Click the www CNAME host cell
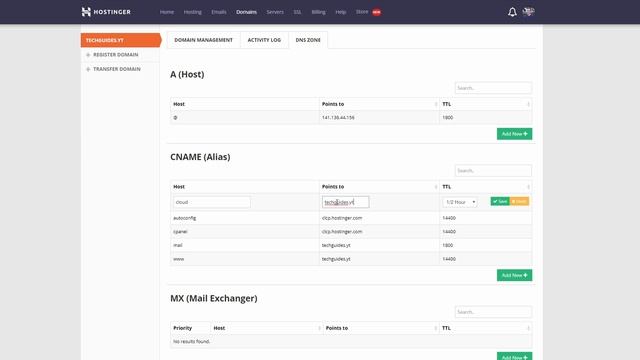 click(x=244, y=259)
